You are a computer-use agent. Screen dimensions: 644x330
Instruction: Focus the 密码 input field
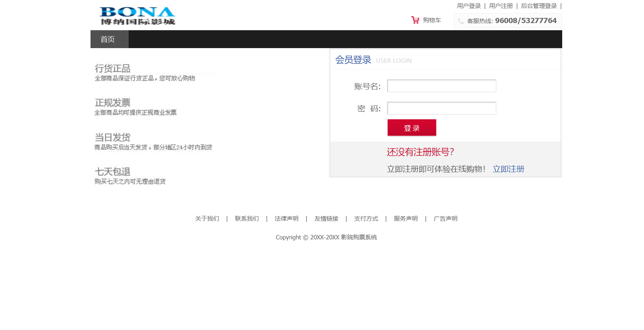pyautogui.click(x=442, y=108)
